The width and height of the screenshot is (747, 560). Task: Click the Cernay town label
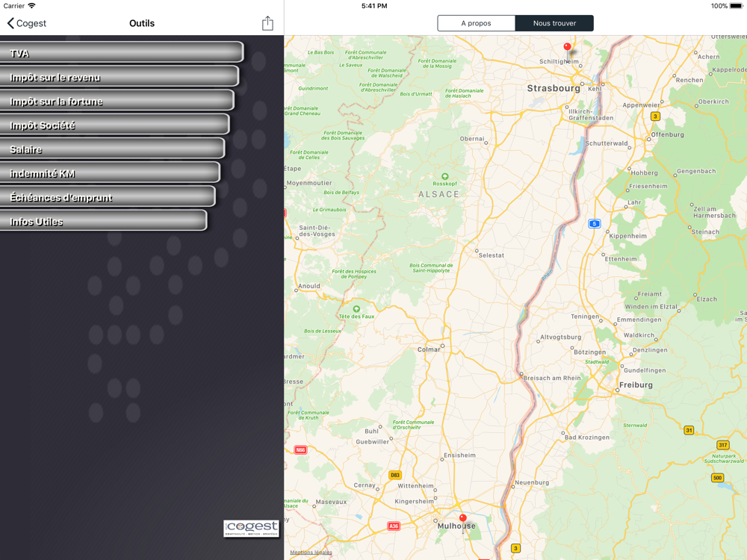[x=365, y=485]
